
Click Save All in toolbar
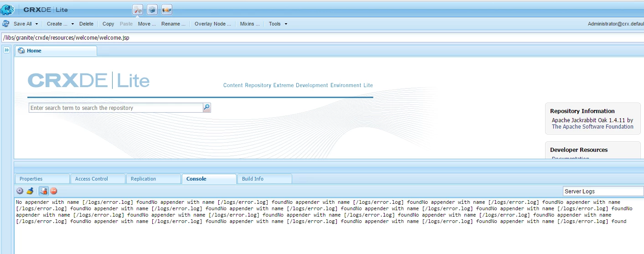23,24
